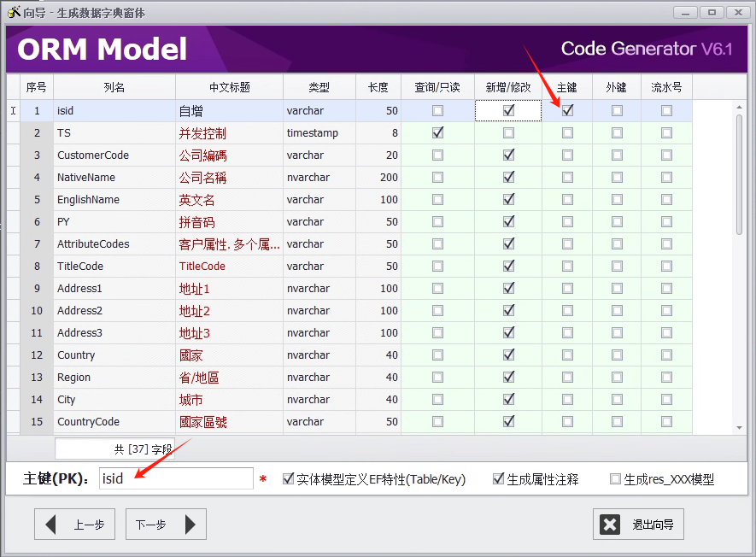This screenshot has height=557, width=756.
Task: Select the 公司名稱 title cell
Action: coord(230,177)
